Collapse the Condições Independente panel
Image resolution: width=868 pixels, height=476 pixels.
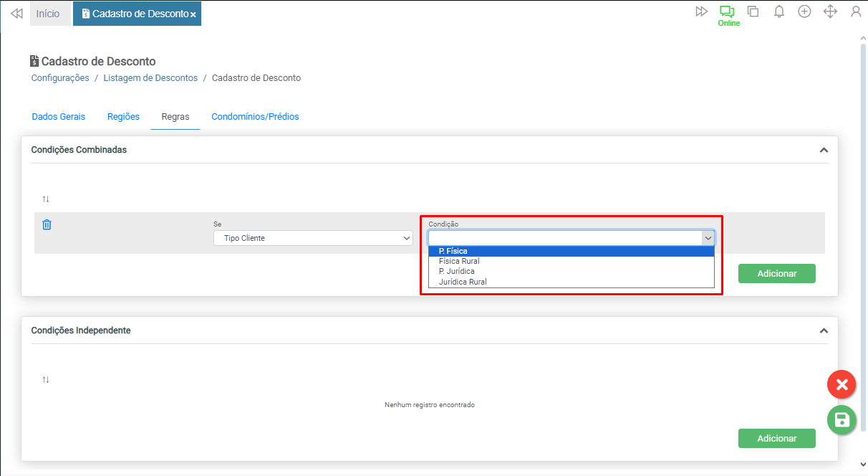tap(824, 331)
